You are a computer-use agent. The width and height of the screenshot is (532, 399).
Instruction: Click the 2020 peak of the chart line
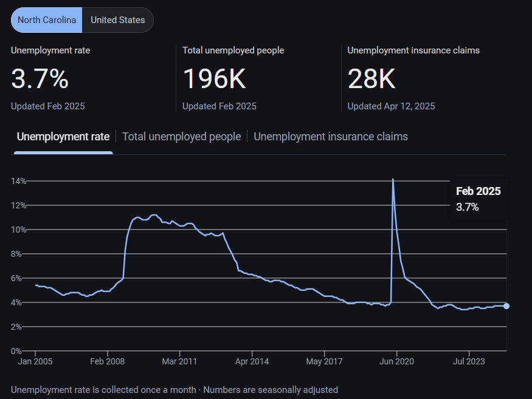[x=393, y=180]
